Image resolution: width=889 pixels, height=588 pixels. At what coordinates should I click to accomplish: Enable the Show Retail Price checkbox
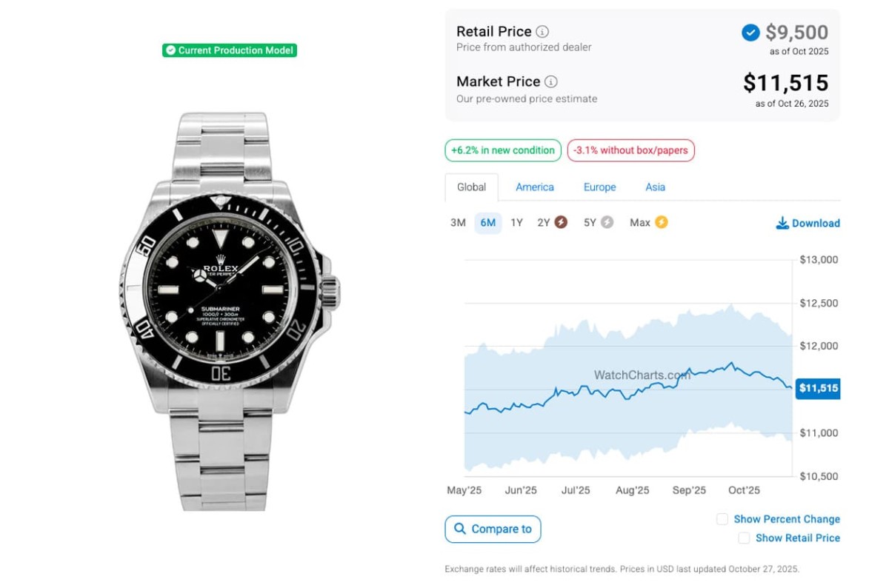point(744,538)
